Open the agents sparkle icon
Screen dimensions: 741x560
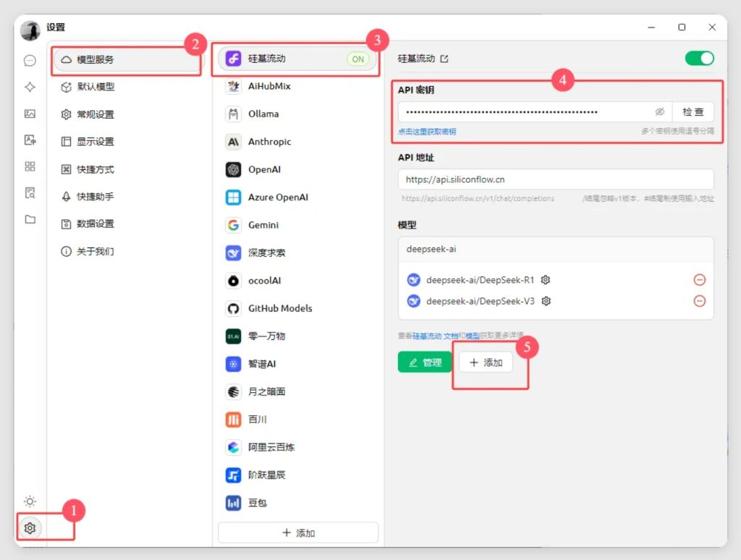point(30,87)
